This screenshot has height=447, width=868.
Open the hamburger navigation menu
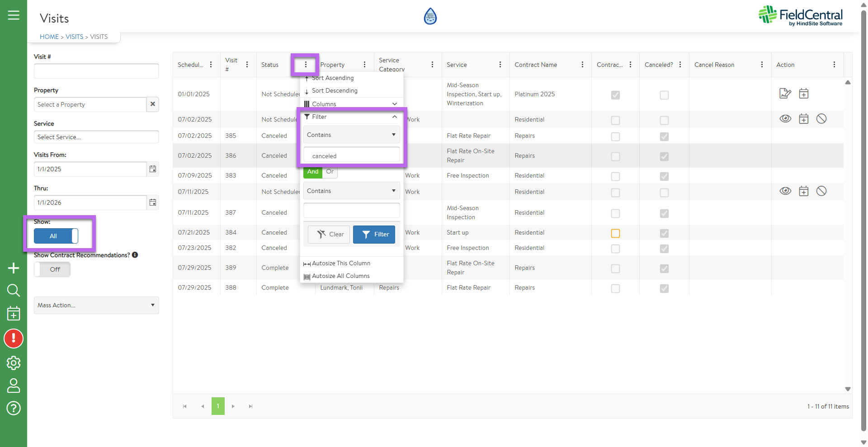click(x=14, y=15)
